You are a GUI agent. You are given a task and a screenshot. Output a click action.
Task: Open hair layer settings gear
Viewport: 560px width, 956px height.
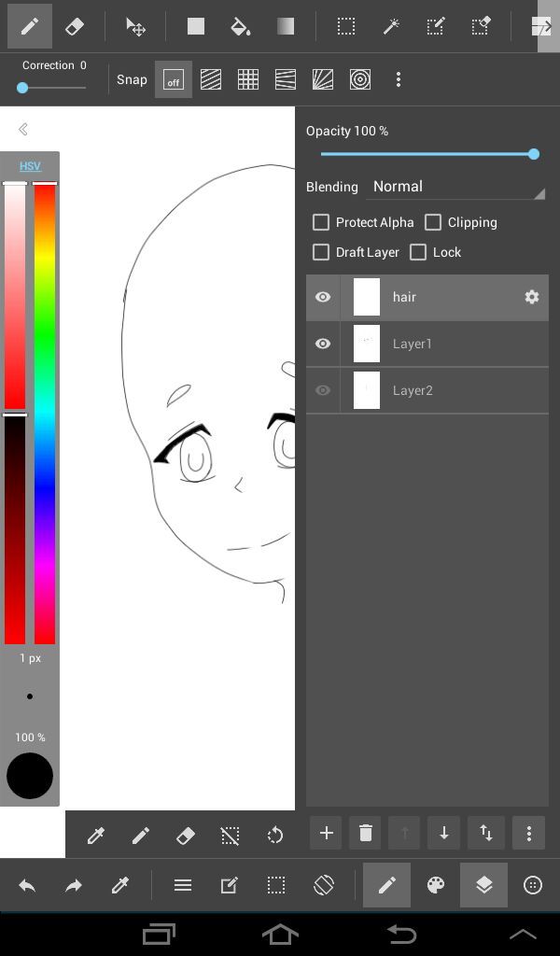click(532, 297)
